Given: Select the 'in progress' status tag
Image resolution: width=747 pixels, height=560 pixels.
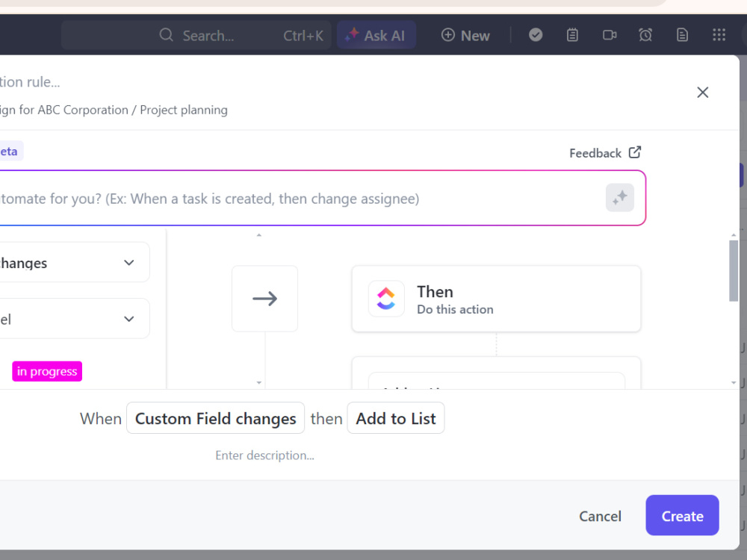Looking at the screenshot, I should 47,371.
